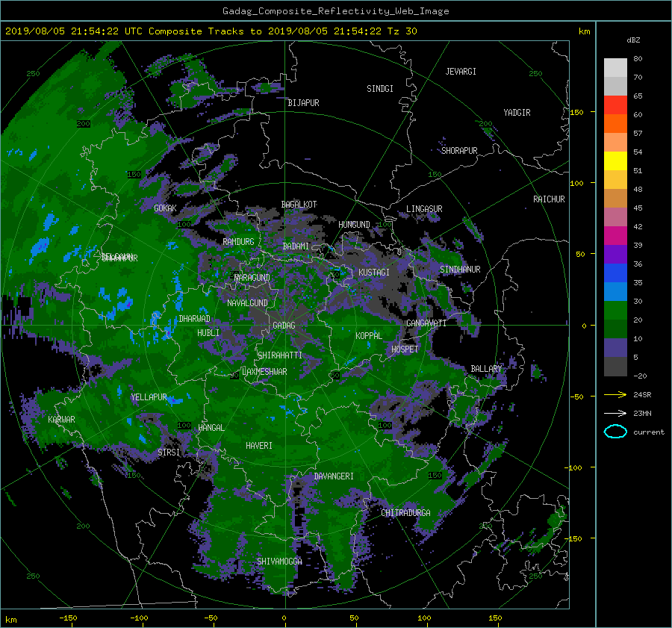
Task: Click the JEVARGI city label
Action: 461,72
